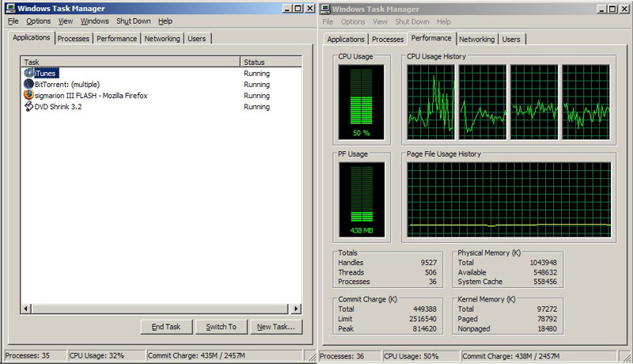This screenshot has width=633, height=364.
Task: Click the Firefox icon in task list
Action: pyautogui.click(x=28, y=95)
